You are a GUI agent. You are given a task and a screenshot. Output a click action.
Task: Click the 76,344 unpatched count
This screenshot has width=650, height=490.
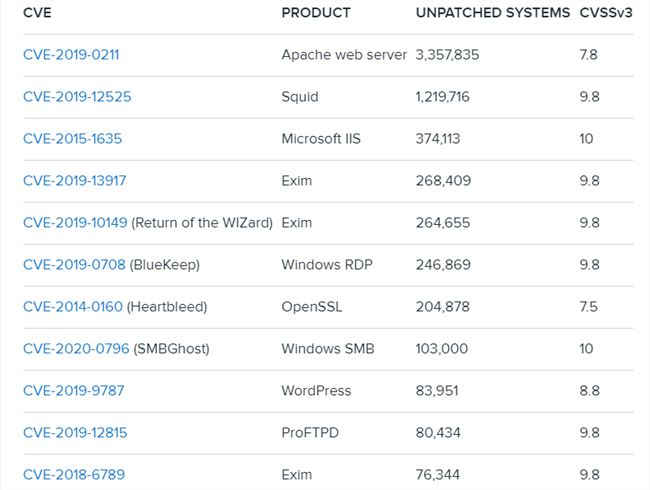(x=438, y=475)
